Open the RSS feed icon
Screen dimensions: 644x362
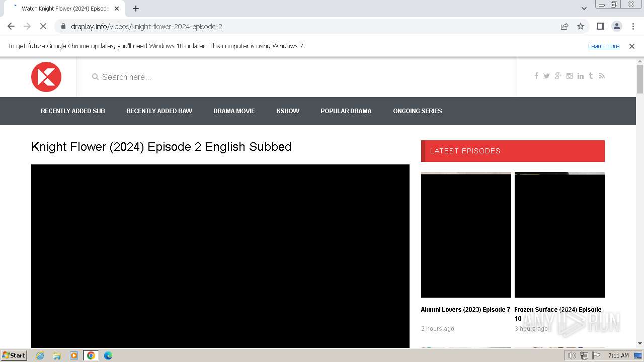coord(602,76)
